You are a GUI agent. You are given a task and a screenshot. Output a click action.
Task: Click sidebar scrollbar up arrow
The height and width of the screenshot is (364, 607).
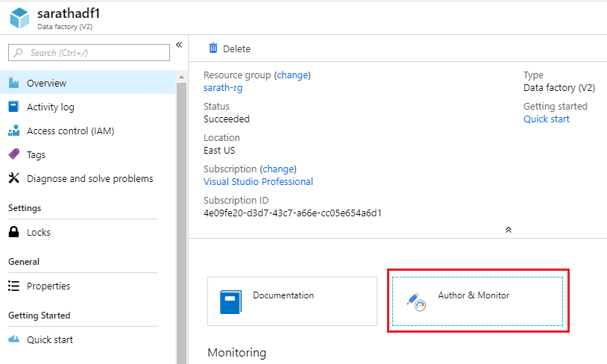tap(181, 77)
